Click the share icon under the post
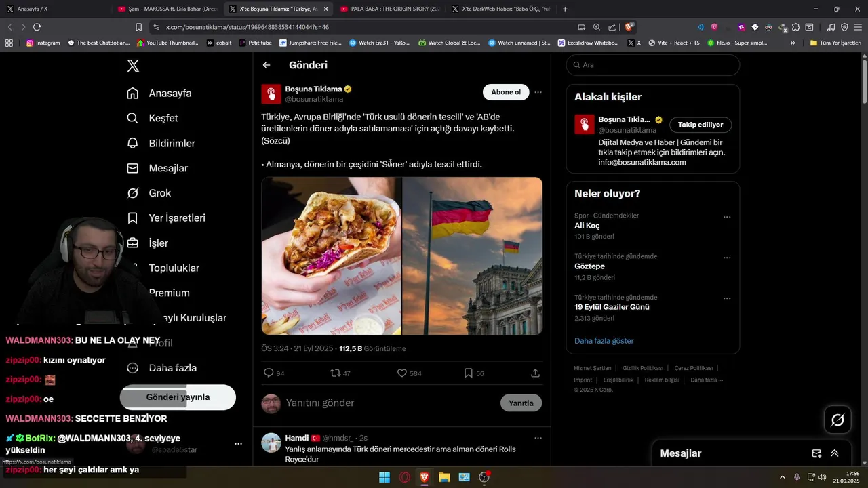Viewport: 868px width, 488px height. pos(535,373)
